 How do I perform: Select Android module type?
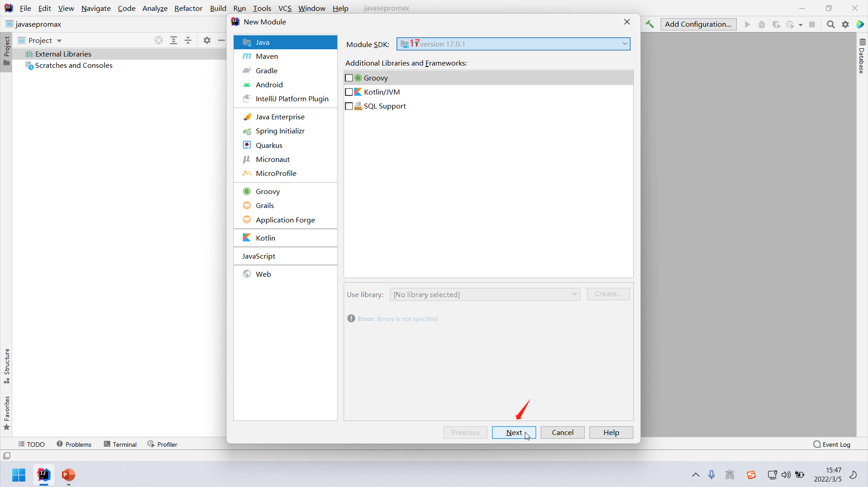[285, 85]
